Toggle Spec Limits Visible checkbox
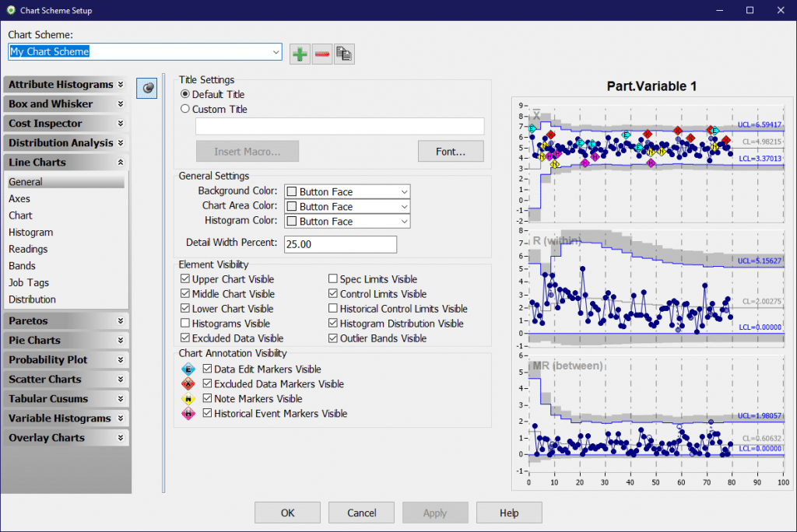The height and width of the screenshot is (532, 797). pyautogui.click(x=333, y=279)
